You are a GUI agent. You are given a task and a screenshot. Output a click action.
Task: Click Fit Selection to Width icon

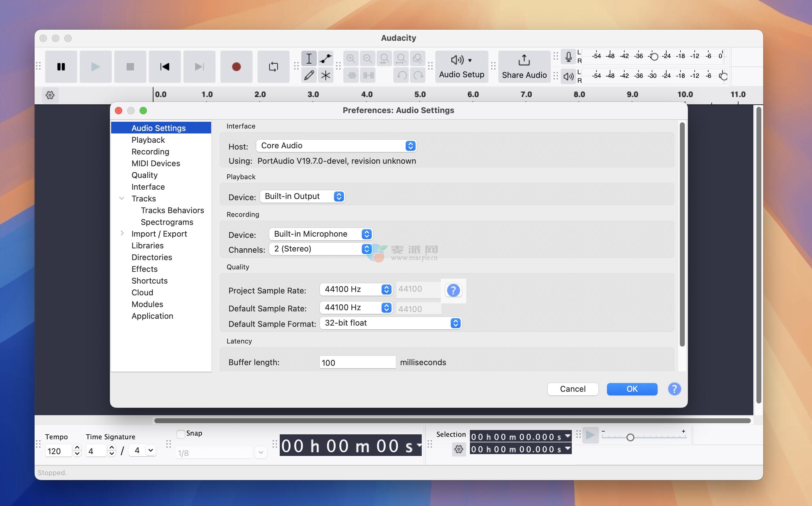tap(384, 59)
